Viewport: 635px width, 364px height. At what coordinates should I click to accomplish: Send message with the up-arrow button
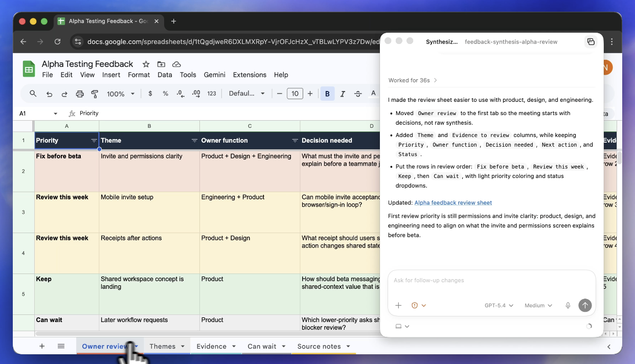coord(585,305)
